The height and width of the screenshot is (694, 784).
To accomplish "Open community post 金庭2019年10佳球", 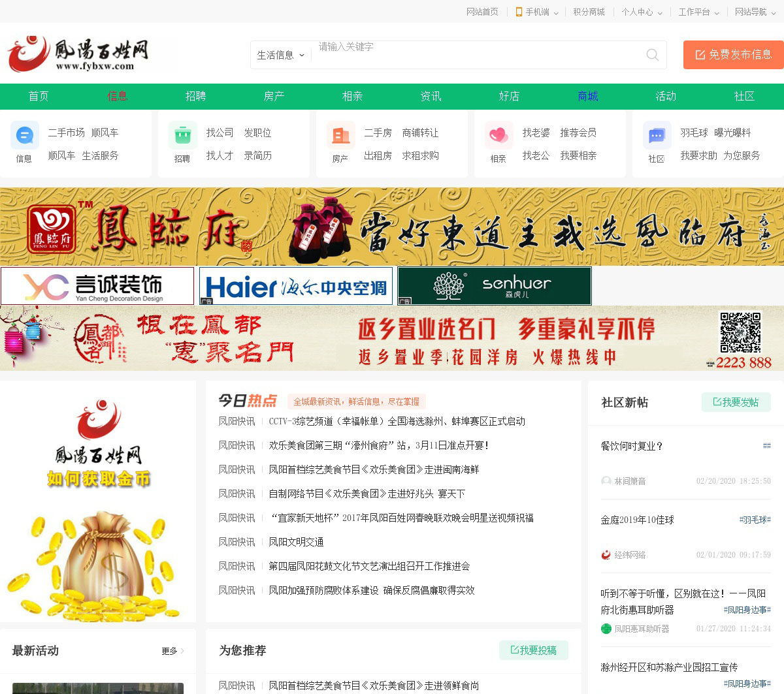I will [637, 520].
